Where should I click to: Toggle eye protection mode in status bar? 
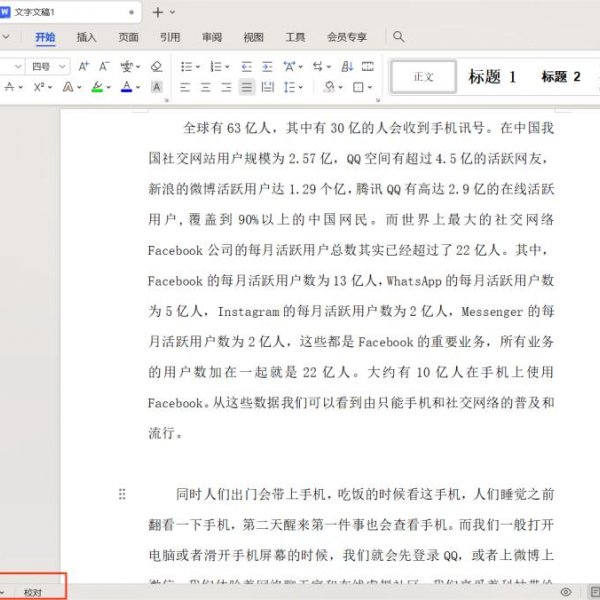pos(566,592)
